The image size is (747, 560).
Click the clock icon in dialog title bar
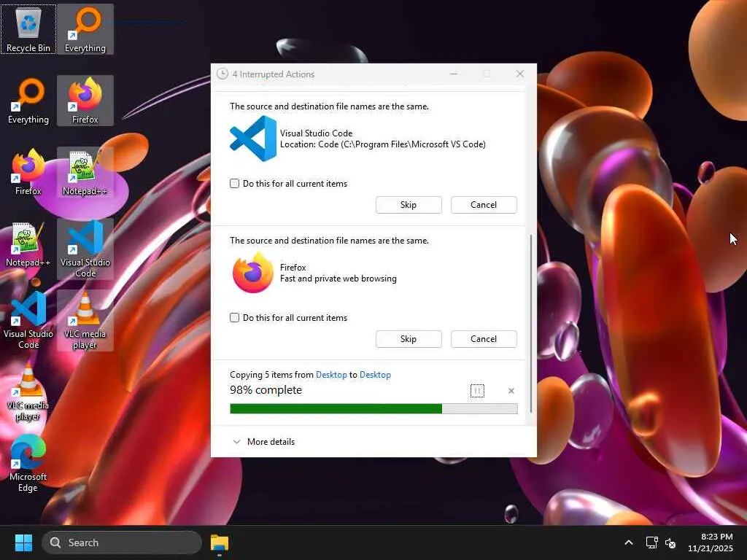point(222,74)
